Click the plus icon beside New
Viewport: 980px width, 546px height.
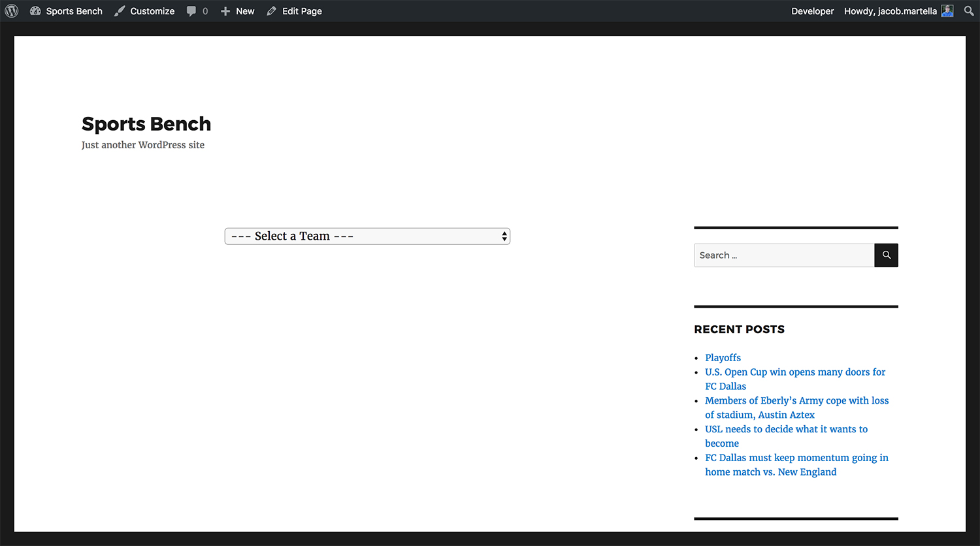click(225, 11)
